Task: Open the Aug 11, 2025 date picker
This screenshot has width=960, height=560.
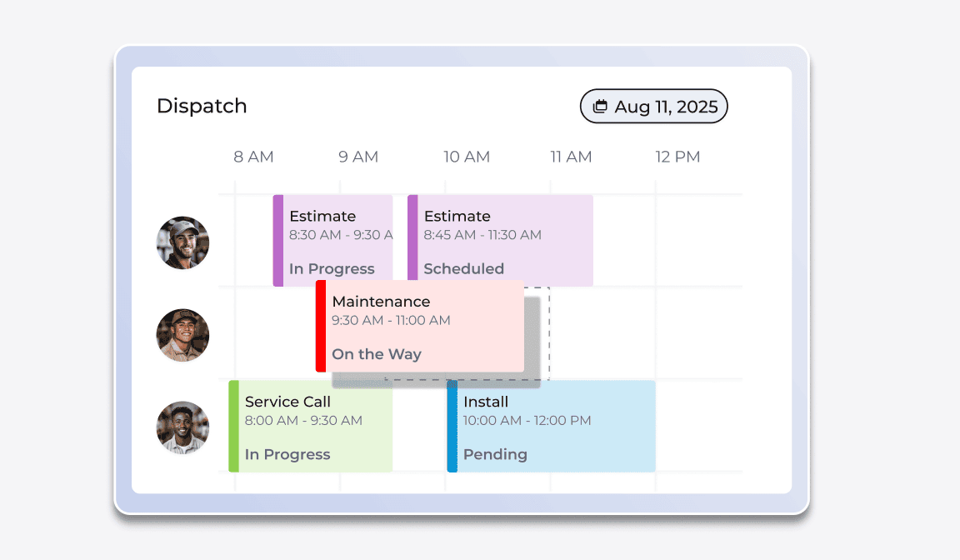Action: tap(654, 106)
